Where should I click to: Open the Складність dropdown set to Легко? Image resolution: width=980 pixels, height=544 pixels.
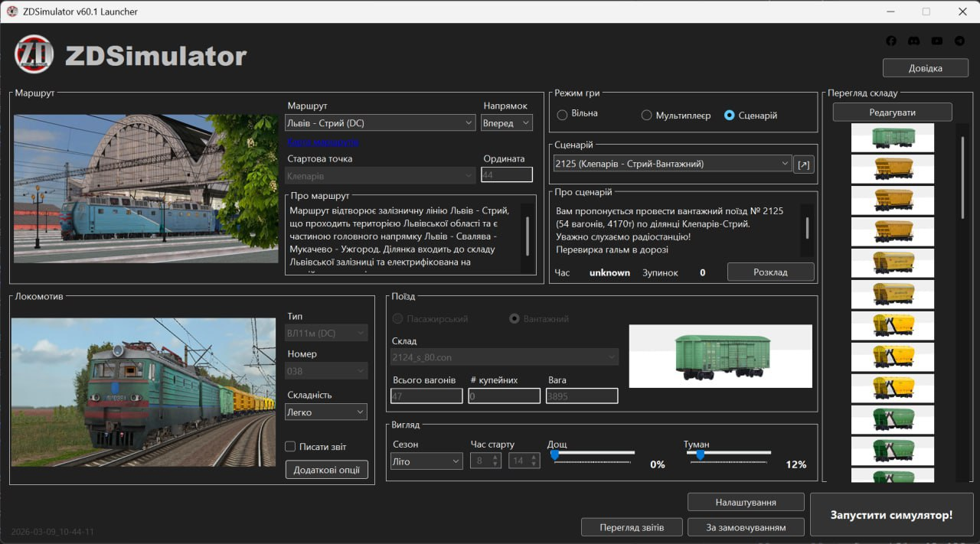pos(326,412)
